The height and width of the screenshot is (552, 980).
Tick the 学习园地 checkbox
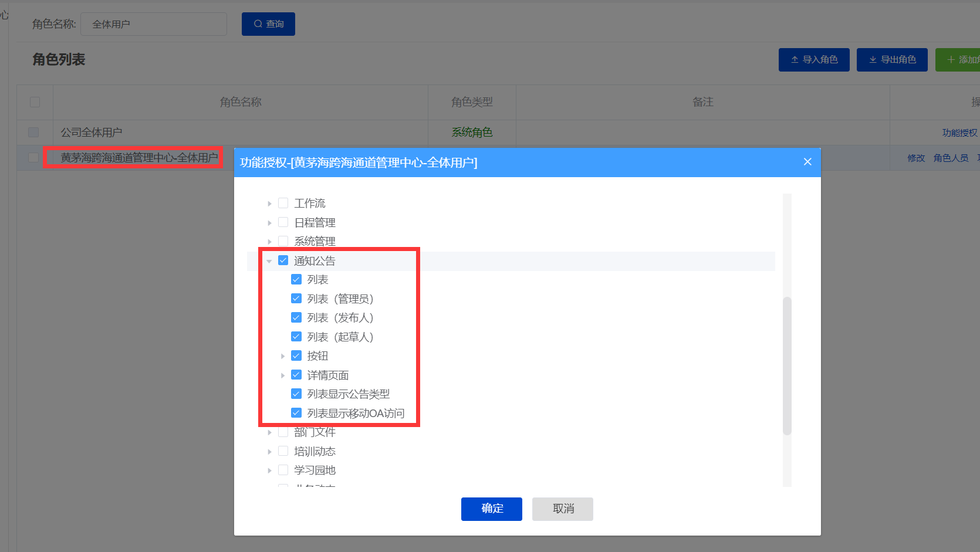283,470
